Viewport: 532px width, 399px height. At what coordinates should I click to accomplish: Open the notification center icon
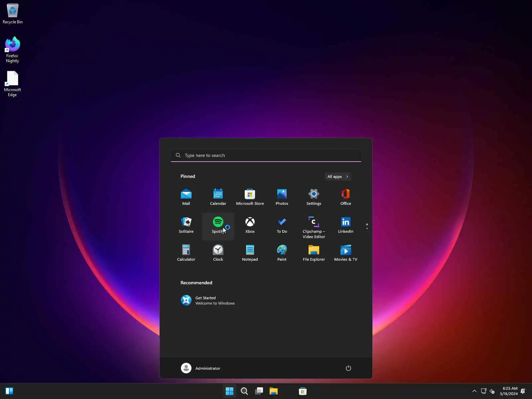tap(523, 391)
